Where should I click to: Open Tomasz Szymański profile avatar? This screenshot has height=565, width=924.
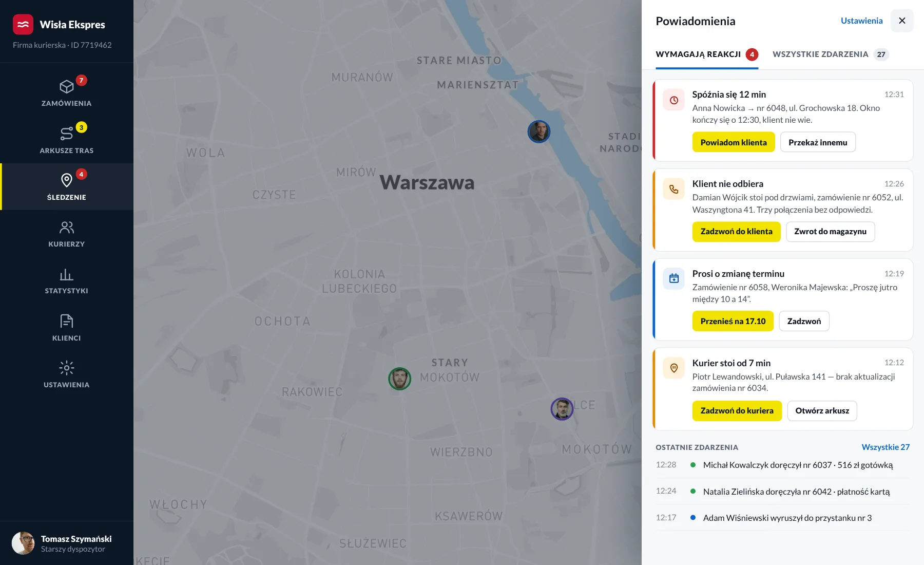point(23,543)
